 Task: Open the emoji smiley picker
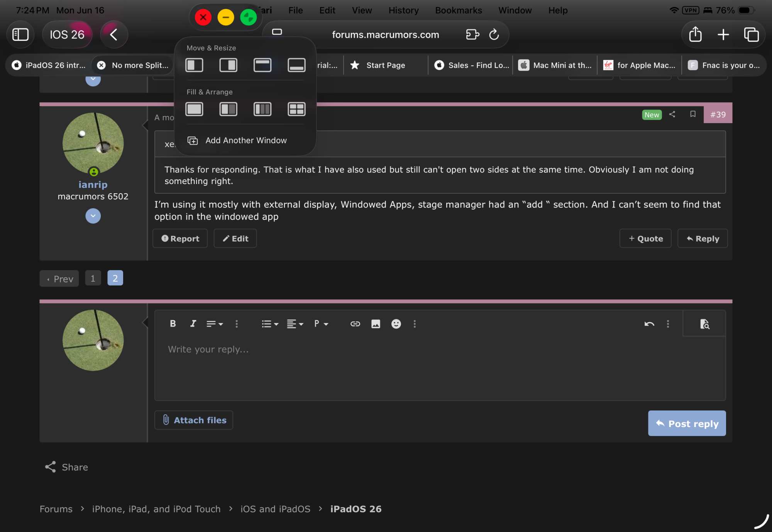click(396, 324)
